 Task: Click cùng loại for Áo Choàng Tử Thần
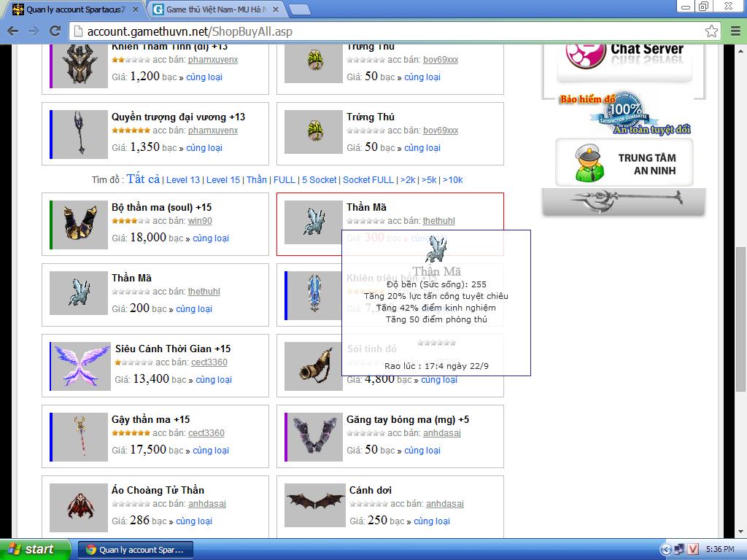click(194, 521)
